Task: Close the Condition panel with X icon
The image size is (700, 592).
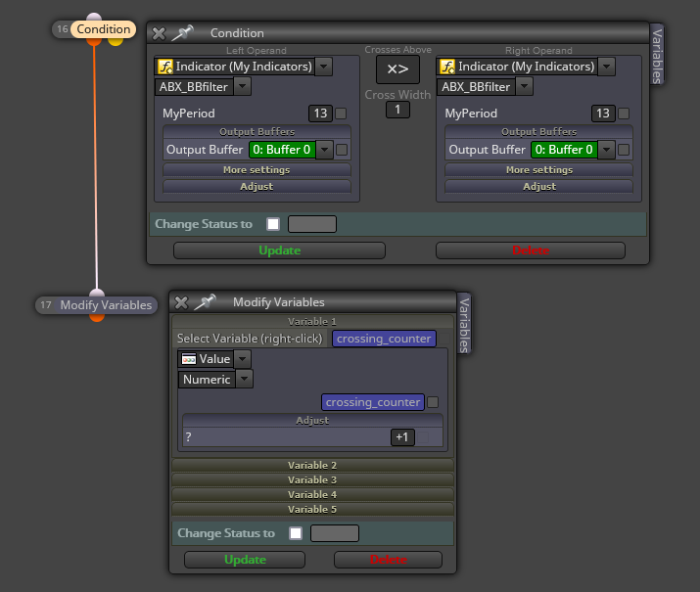Action: click(159, 33)
